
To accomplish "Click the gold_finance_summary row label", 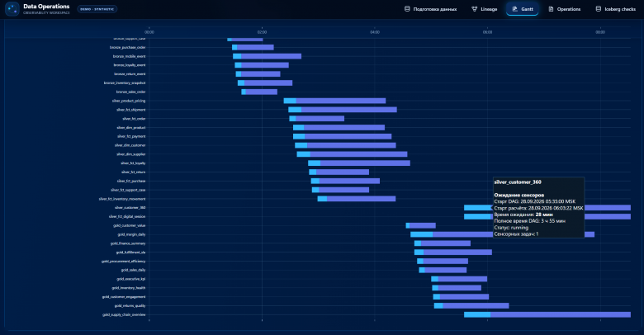I will coord(128,243).
